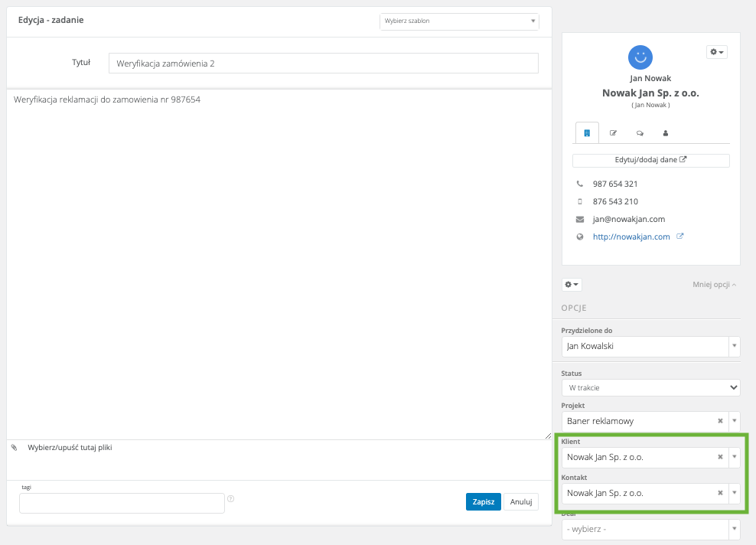The image size is (756, 545).
Task: Expand the Przydzielone do dropdown
Action: pyautogui.click(x=735, y=346)
